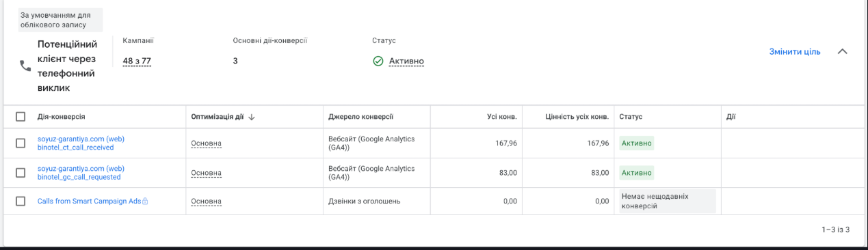The width and height of the screenshot is (868, 250).
Task: Click the Усі конв. value 0,00
Action: pos(510,202)
